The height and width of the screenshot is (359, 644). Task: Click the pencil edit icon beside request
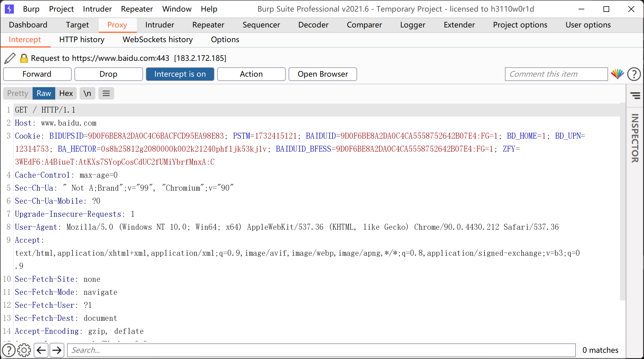(x=10, y=58)
